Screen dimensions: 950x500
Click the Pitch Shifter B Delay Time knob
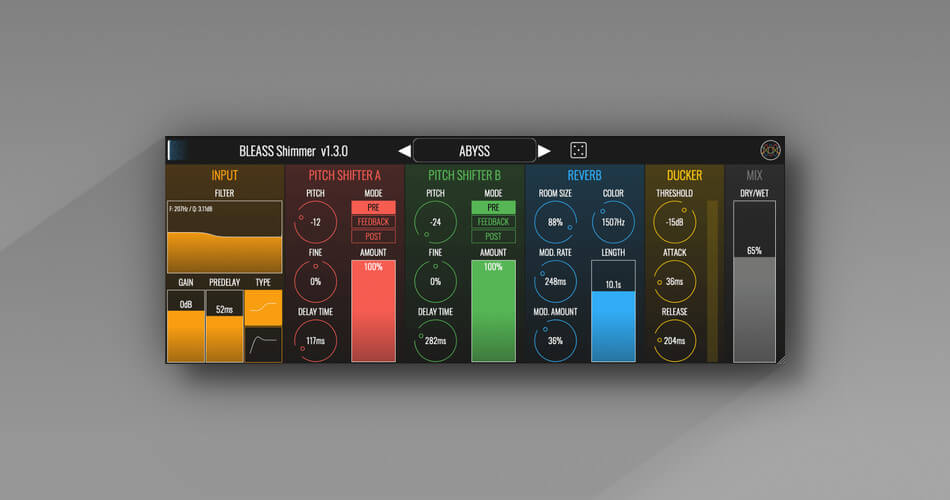click(435, 340)
